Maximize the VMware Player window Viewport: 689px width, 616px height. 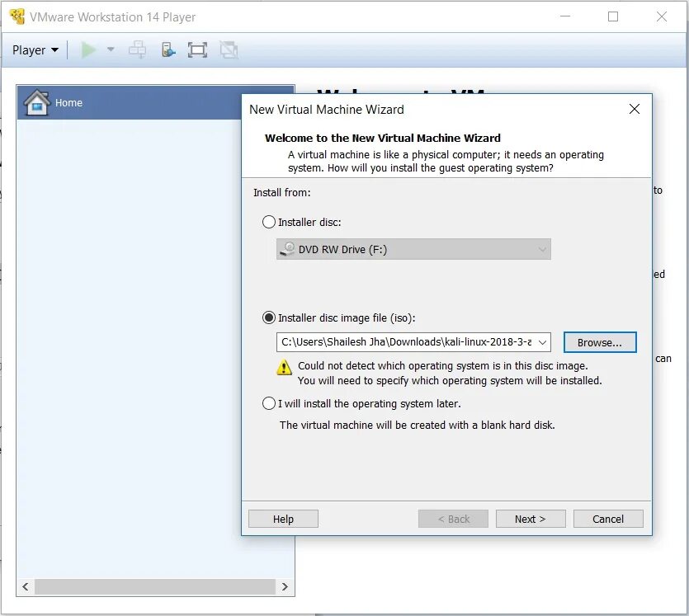[x=613, y=16]
